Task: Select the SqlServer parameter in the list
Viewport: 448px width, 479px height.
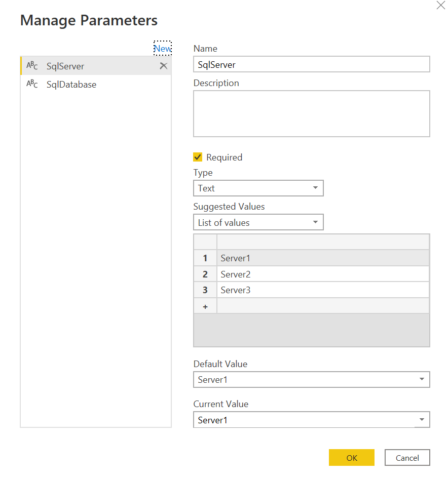Action: point(96,66)
